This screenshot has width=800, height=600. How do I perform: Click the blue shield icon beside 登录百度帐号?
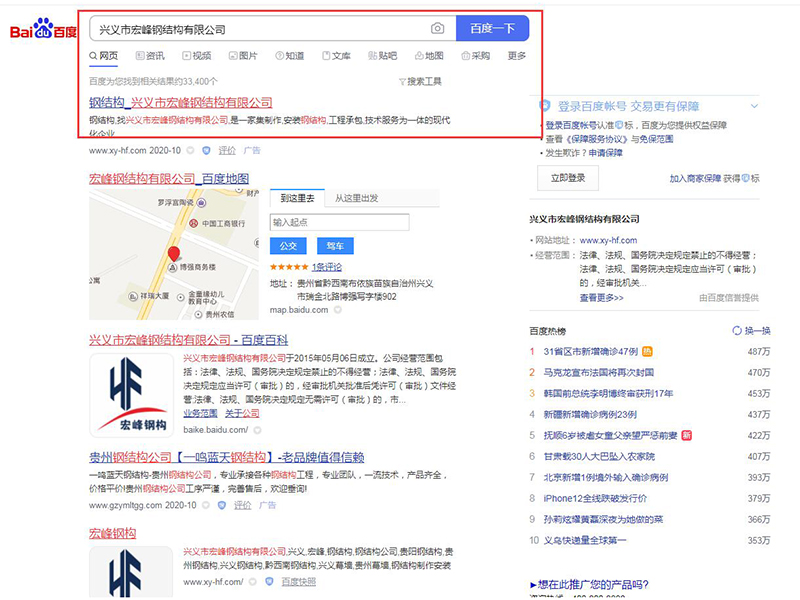pos(545,106)
